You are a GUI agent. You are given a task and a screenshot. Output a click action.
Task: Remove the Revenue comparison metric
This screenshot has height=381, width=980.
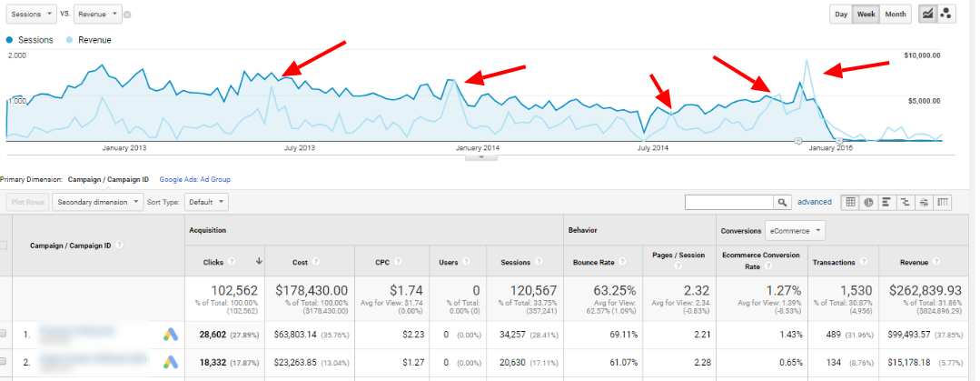point(127,15)
